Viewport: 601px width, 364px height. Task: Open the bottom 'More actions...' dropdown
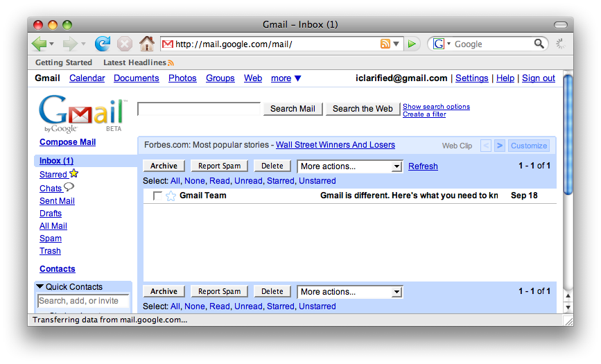[350, 292]
